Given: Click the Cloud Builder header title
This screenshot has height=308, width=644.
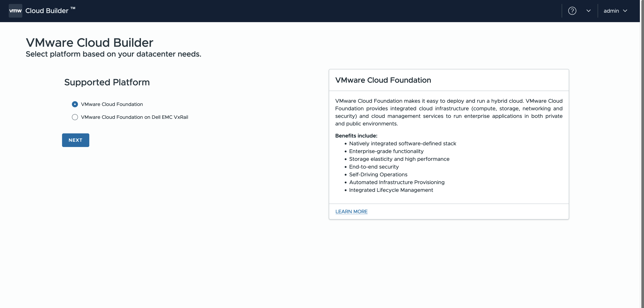Looking at the screenshot, I should click(x=47, y=11).
